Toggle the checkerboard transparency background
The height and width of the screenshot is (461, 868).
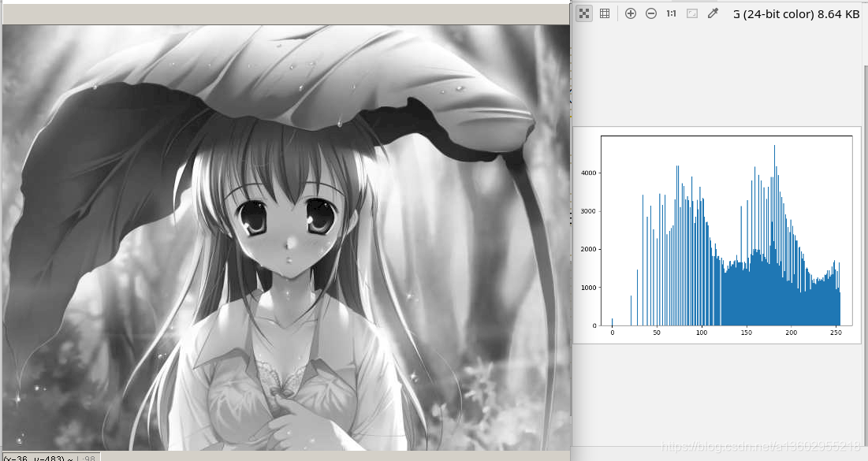coord(583,14)
